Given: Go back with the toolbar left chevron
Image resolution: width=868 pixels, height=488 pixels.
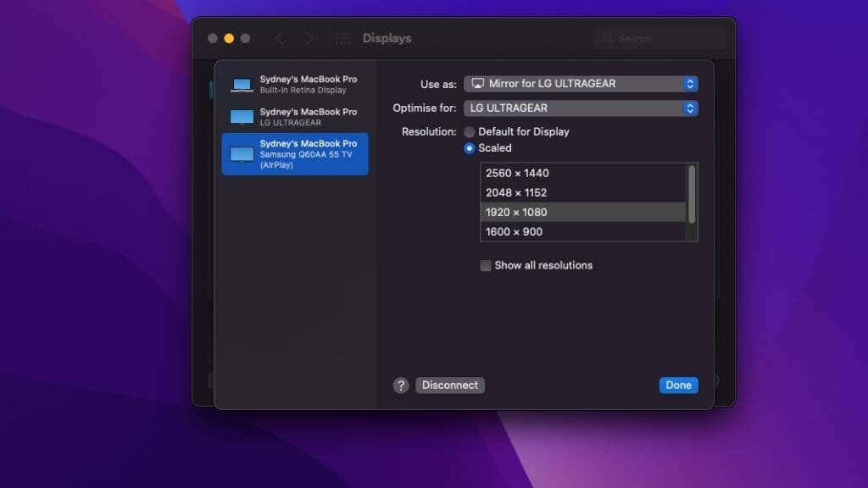Looking at the screenshot, I should tap(280, 38).
